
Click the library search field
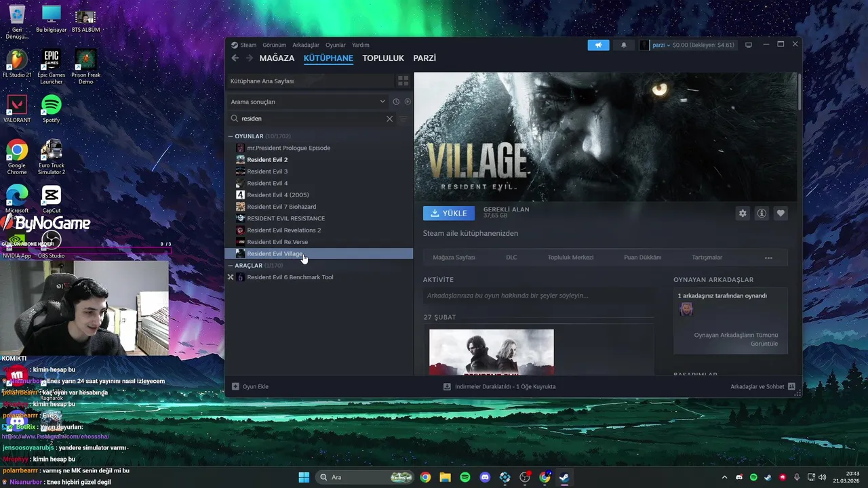[312, 119]
